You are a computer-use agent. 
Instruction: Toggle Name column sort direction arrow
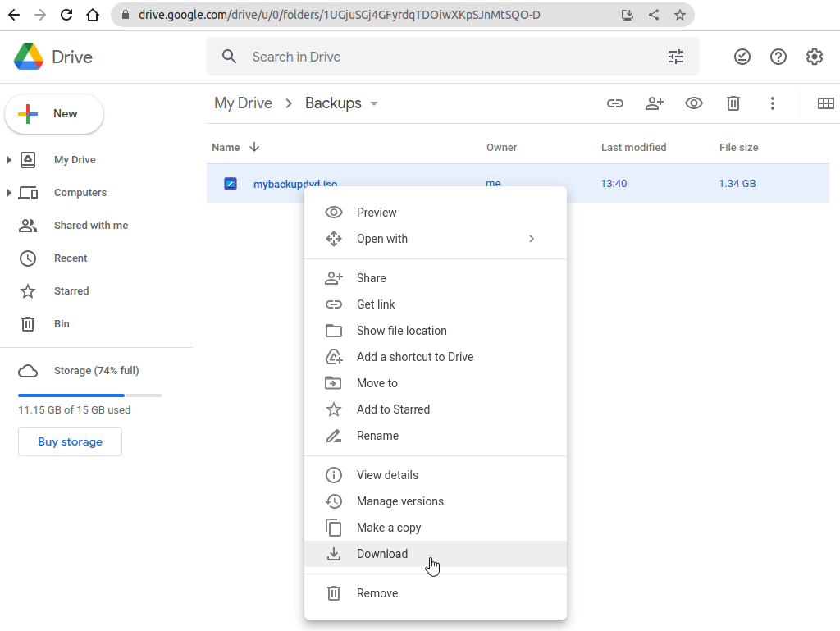pos(254,148)
